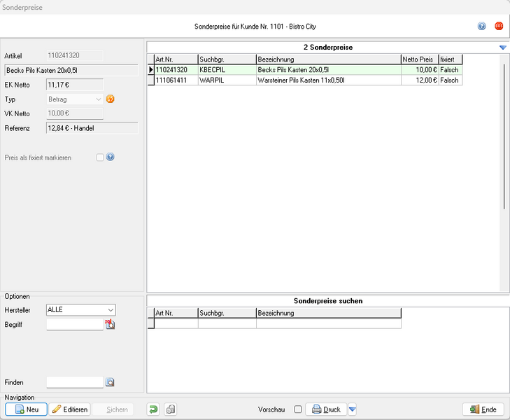Select cell WARPIL in the table
The width and height of the screenshot is (510, 420).
click(227, 80)
